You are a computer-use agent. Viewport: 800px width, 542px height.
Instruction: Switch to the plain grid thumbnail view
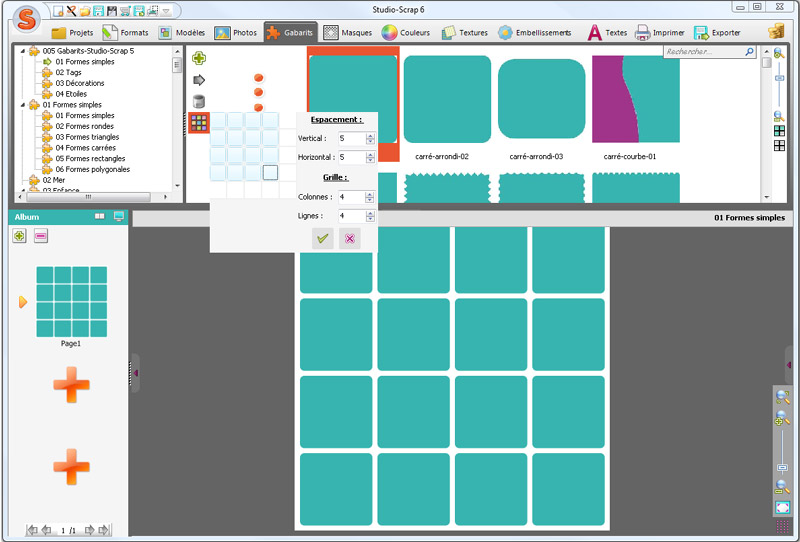[779, 146]
